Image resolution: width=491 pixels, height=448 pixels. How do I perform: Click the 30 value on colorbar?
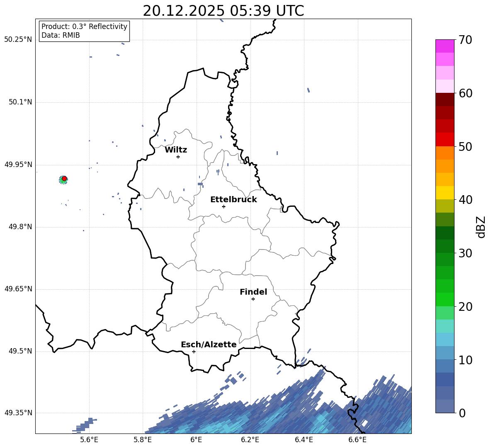coord(465,253)
